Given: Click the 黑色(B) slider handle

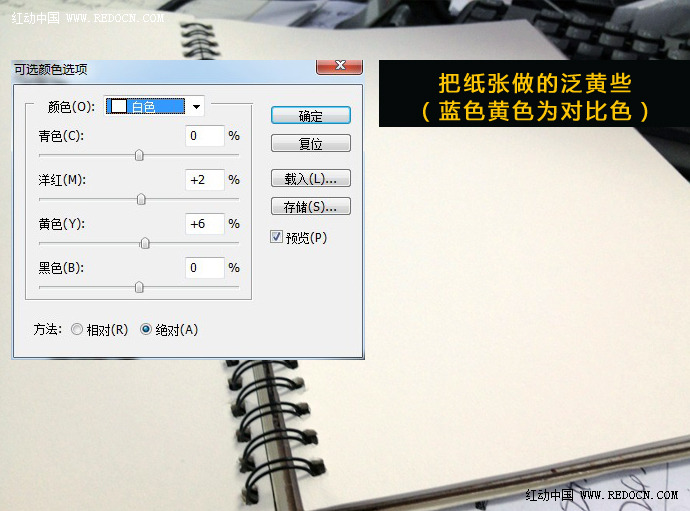Looking at the screenshot, I should [139, 287].
